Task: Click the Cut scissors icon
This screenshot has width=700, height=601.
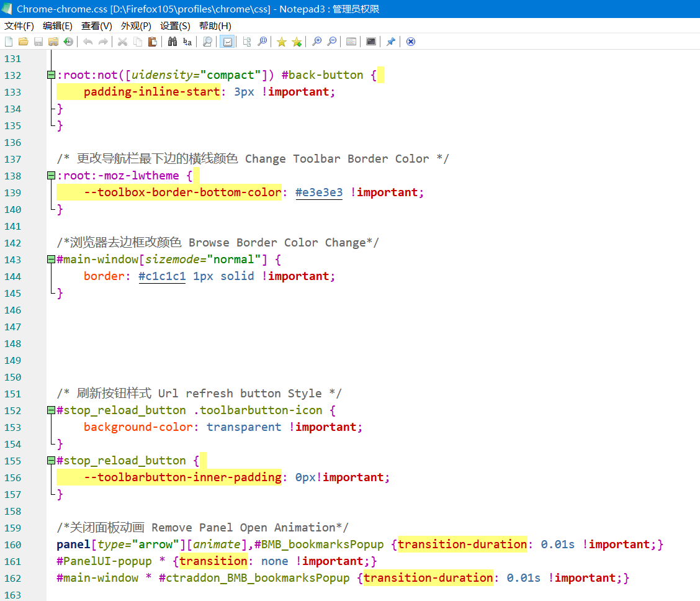Action: (122, 42)
